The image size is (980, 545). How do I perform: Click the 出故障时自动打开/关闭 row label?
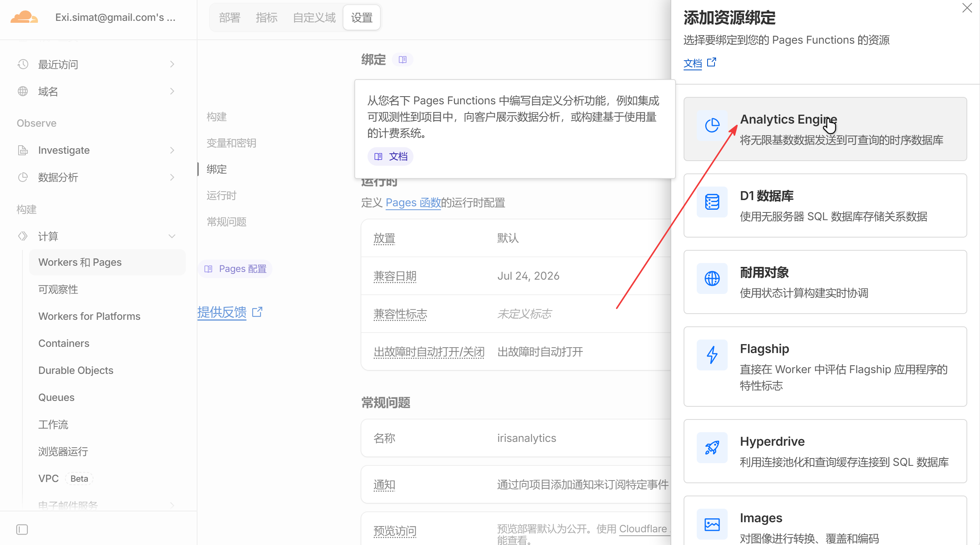point(429,351)
